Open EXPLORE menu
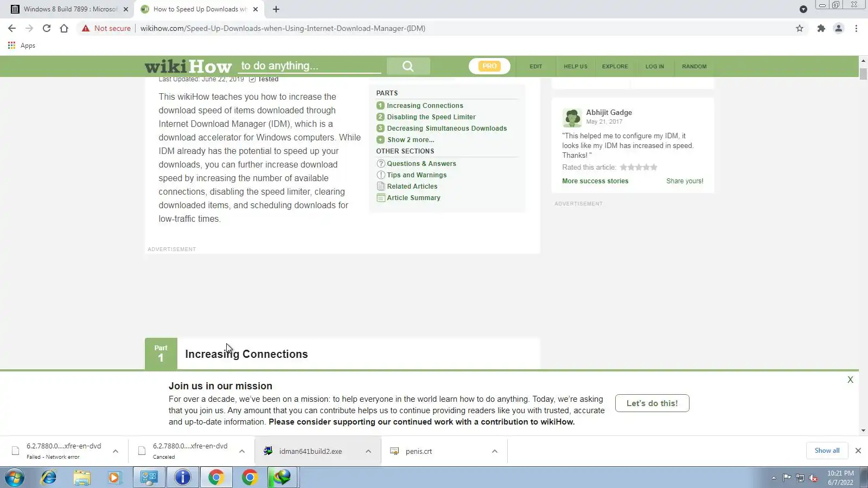The height and width of the screenshot is (488, 868). pyautogui.click(x=615, y=66)
